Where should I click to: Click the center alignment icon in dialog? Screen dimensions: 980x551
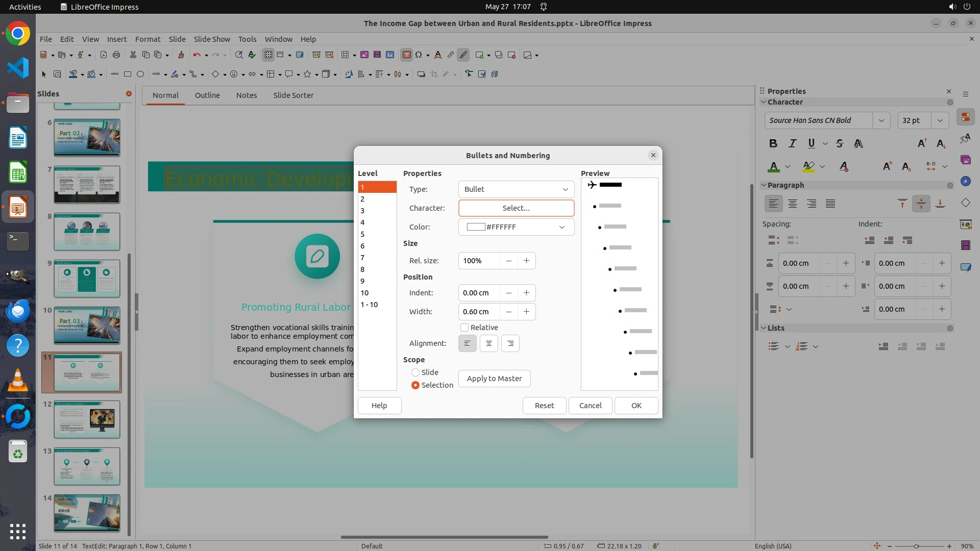click(488, 343)
